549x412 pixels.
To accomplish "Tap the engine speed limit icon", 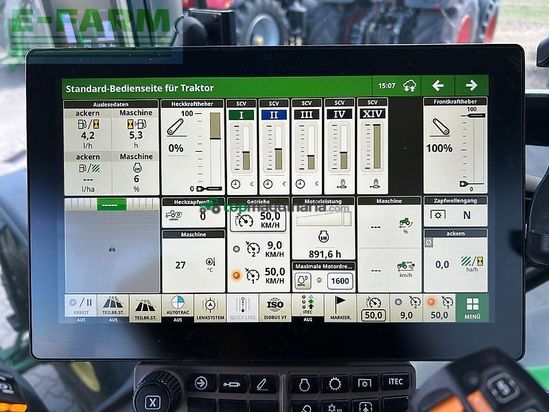I will pyautogui.click(x=302, y=281).
